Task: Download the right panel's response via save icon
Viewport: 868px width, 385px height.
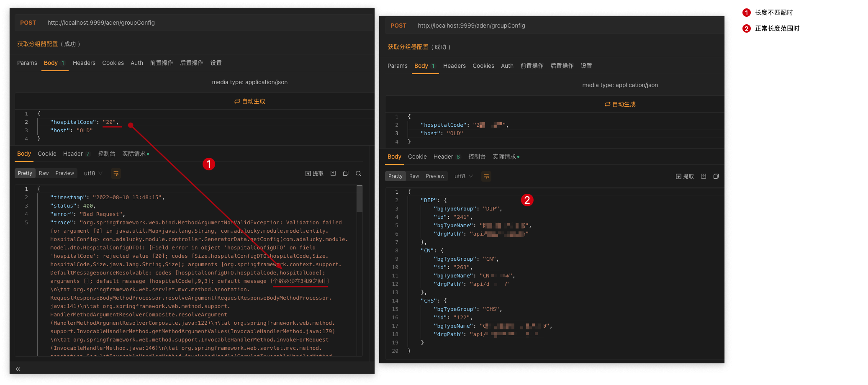Action: tap(704, 176)
